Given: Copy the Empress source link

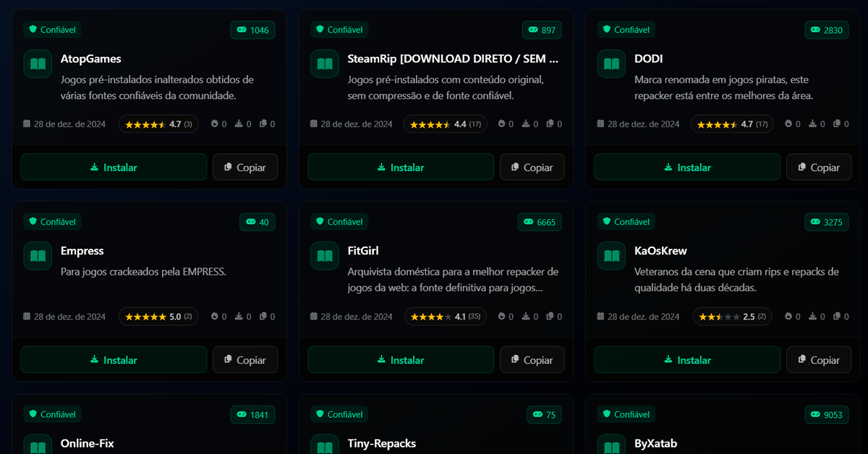Looking at the screenshot, I should (x=245, y=359).
